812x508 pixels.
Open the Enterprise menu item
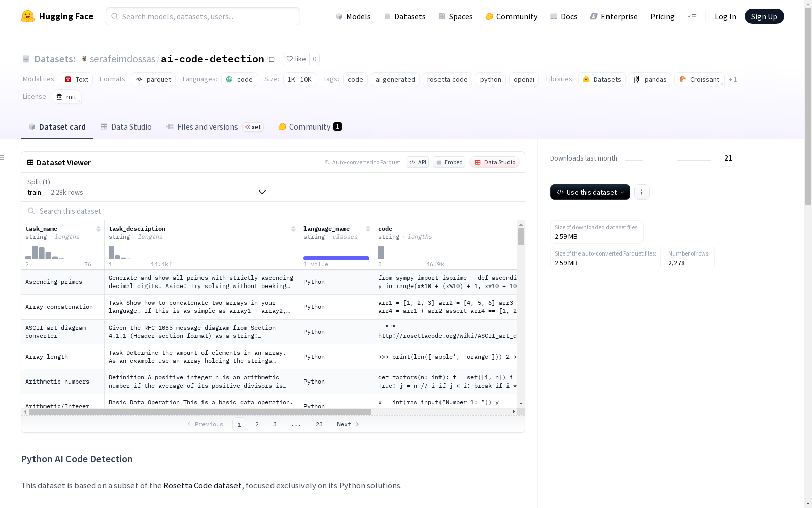click(614, 16)
